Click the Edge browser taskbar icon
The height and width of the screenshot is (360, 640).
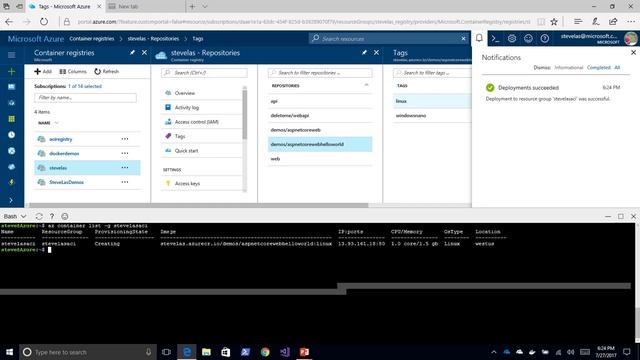pyautogui.click(x=187, y=352)
